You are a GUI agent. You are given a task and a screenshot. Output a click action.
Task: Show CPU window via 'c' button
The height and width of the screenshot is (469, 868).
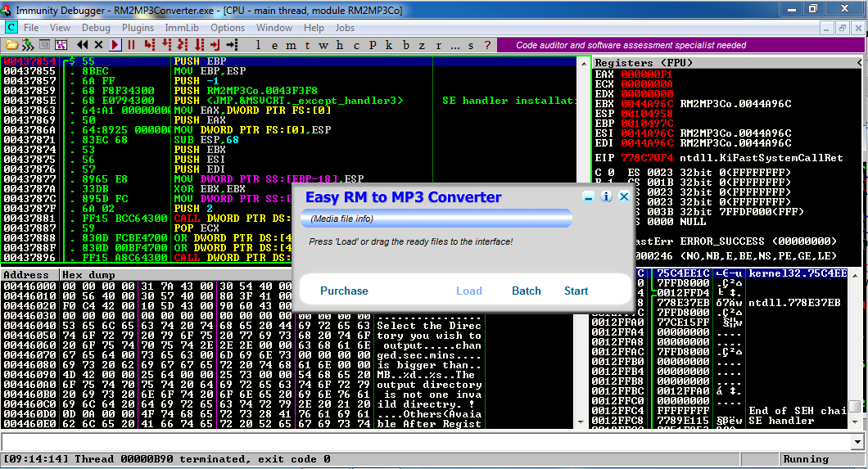click(x=356, y=45)
